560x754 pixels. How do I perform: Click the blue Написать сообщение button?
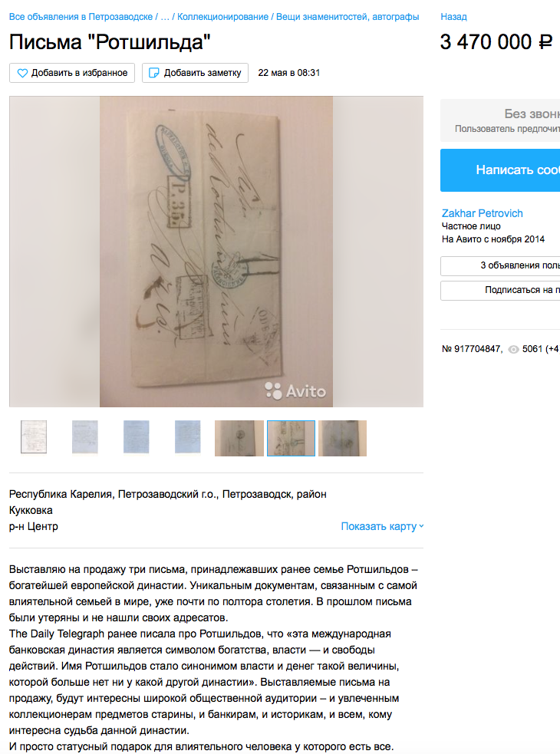click(500, 170)
